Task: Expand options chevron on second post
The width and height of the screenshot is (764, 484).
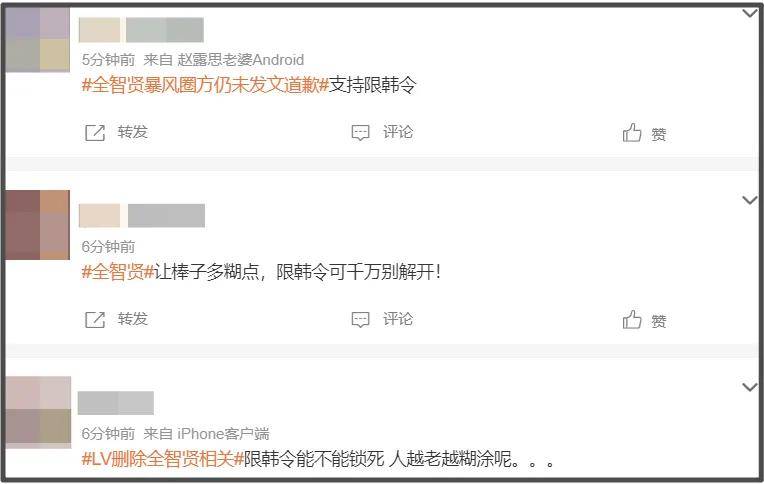Action: 749,200
